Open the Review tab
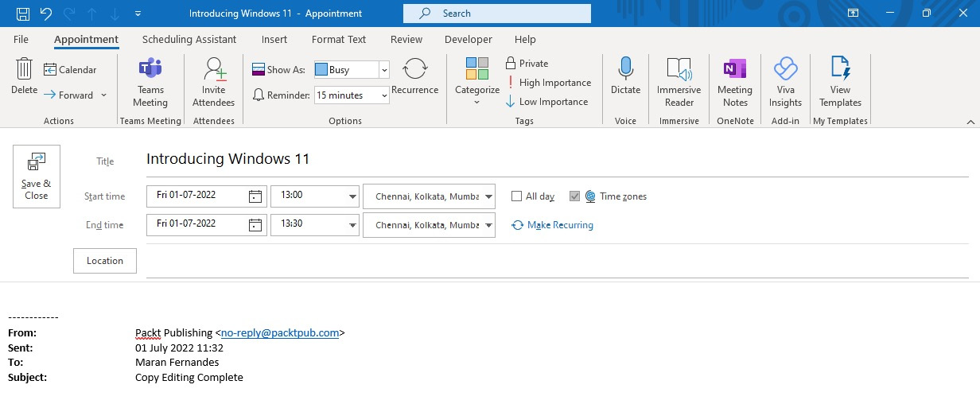This screenshot has height=404, width=980. pyautogui.click(x=406, y=39)
